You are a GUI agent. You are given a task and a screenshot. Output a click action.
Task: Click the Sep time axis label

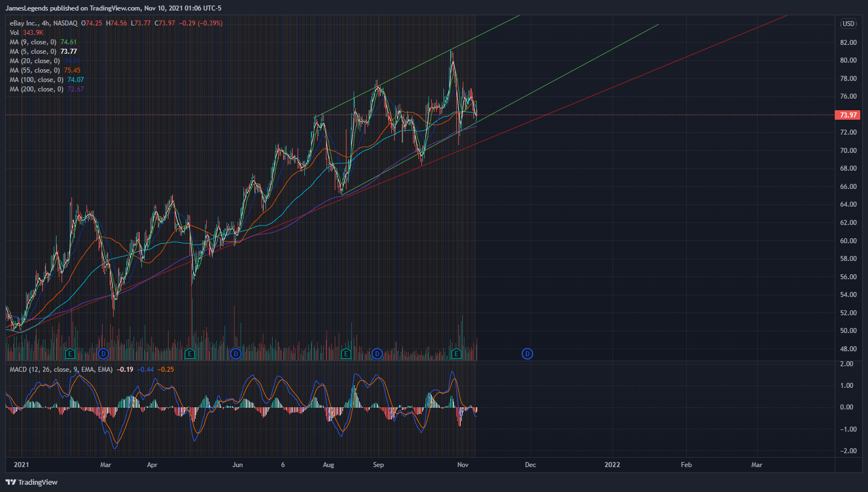pyautogui.click(x=379, y=465)
